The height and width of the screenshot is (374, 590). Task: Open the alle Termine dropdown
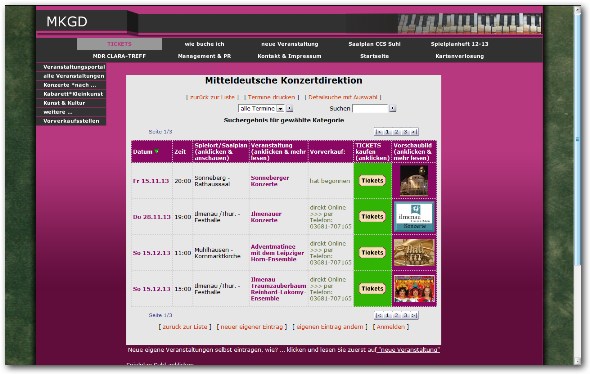(261, 108)
